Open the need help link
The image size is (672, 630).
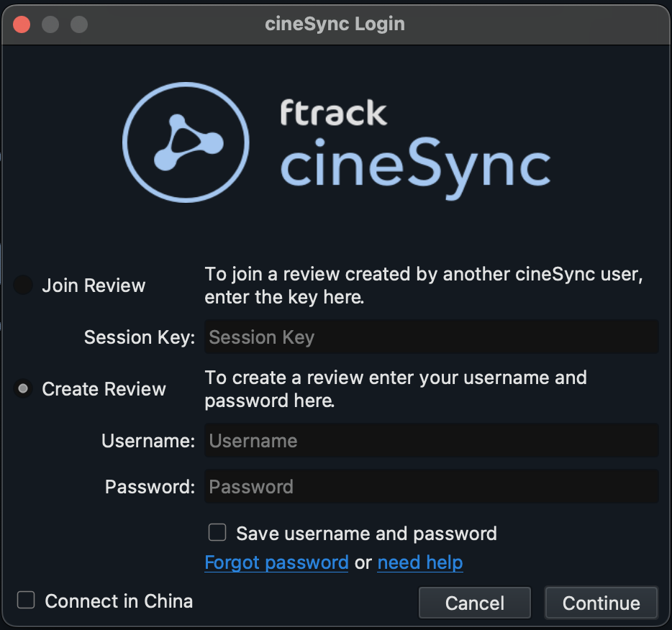click(420, 562)
